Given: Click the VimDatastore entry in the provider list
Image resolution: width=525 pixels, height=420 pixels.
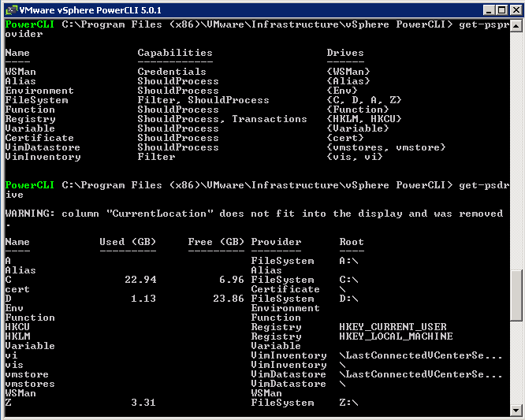Looking at the screenshot, I should coord(43,147).
